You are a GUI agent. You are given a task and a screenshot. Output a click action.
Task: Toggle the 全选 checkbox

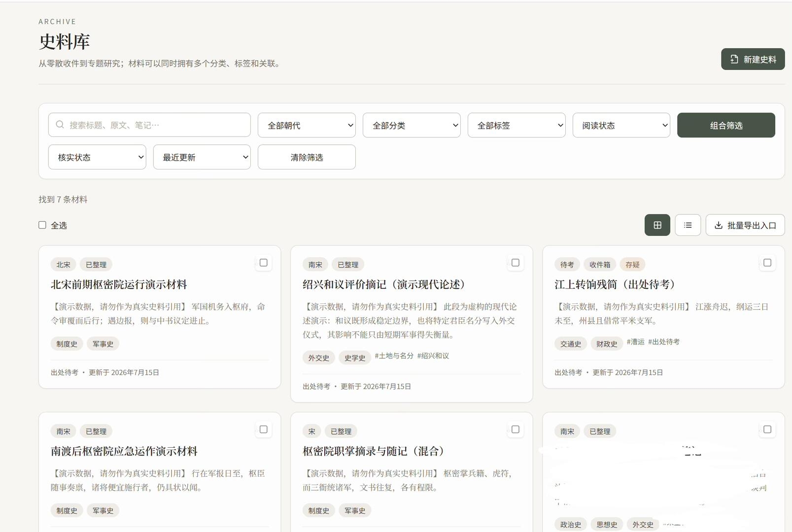pyautogui.click(x=42, y=225)
